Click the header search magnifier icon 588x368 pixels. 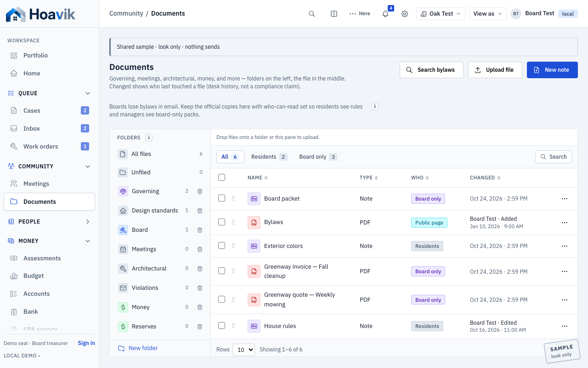point(312,14)
